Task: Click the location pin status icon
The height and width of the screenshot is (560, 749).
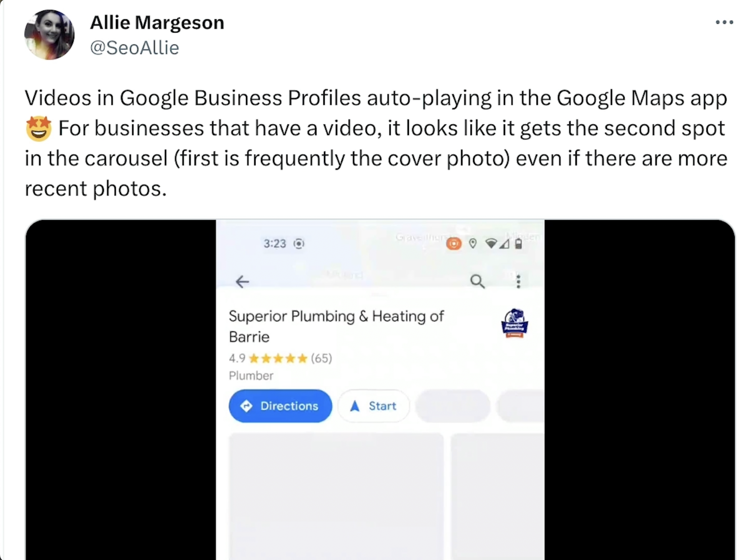Action: pos(473,243)
